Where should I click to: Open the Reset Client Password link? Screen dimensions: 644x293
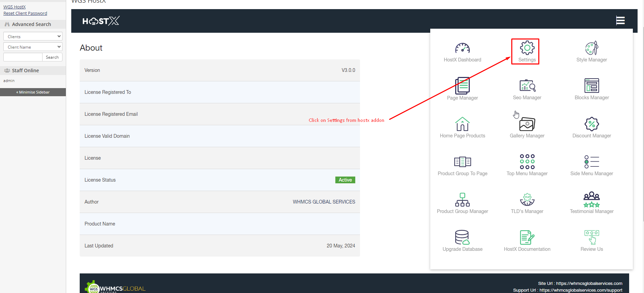(x=25, y=14)
